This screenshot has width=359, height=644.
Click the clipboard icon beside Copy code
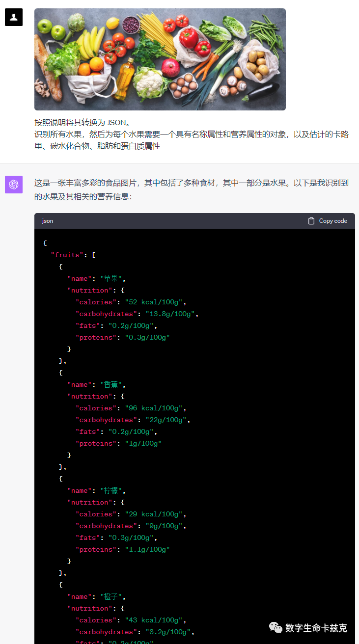tap(311, 221)
